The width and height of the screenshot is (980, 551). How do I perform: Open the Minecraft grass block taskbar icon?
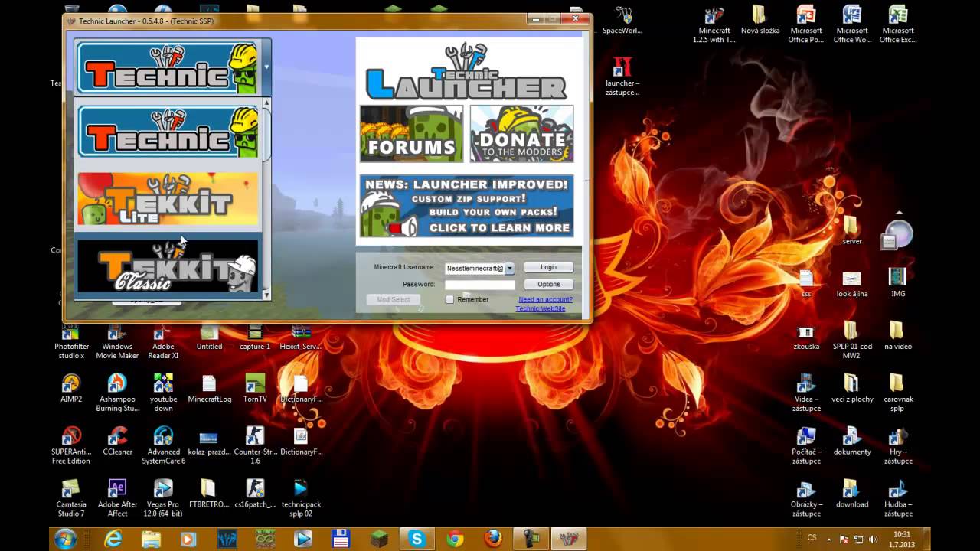coord(379,539)
